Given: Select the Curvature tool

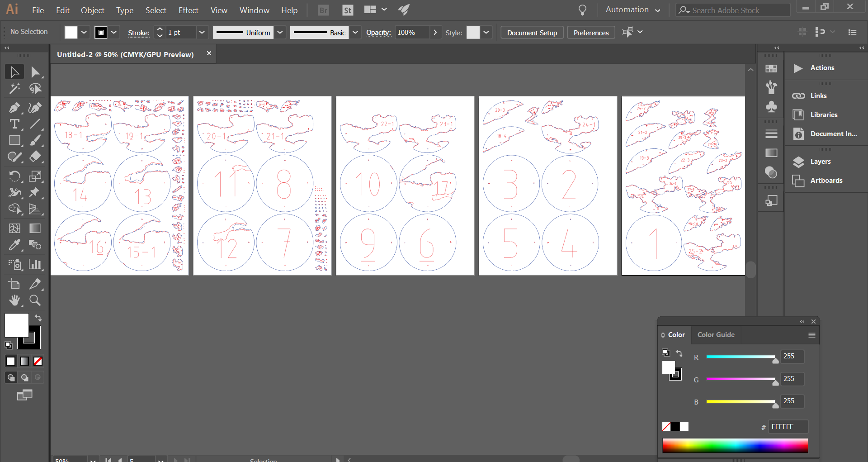Looking at the screenshot, I should pos(35,108).
